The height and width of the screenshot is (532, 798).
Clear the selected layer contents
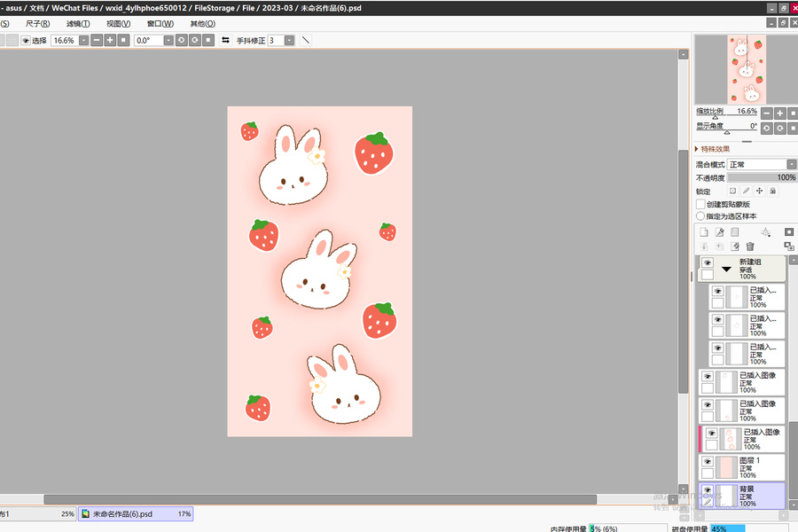pyautogui.click(x=735, y=246)
